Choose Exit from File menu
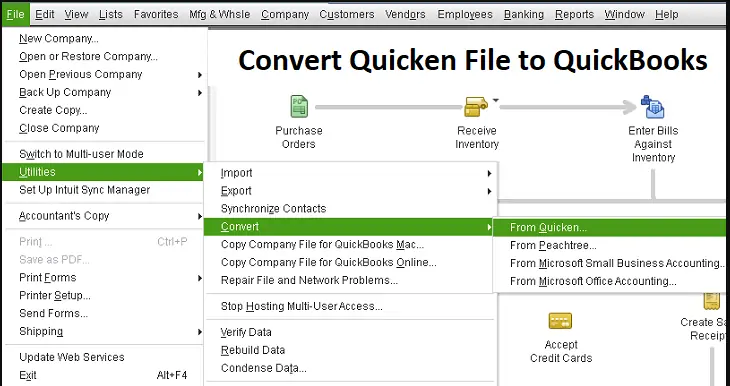 point(103,375)
